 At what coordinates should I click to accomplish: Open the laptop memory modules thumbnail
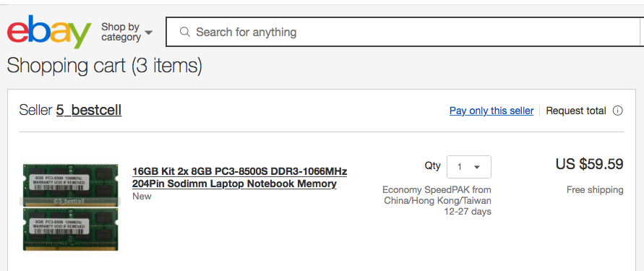pos(70,207)
